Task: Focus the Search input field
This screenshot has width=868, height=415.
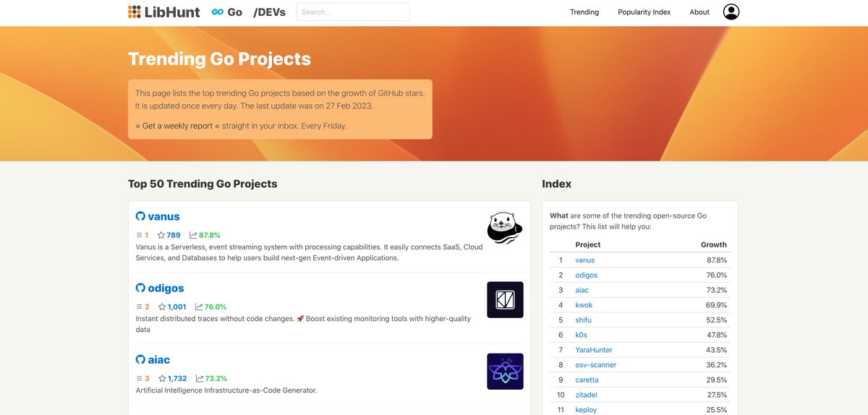Action: 353,12
